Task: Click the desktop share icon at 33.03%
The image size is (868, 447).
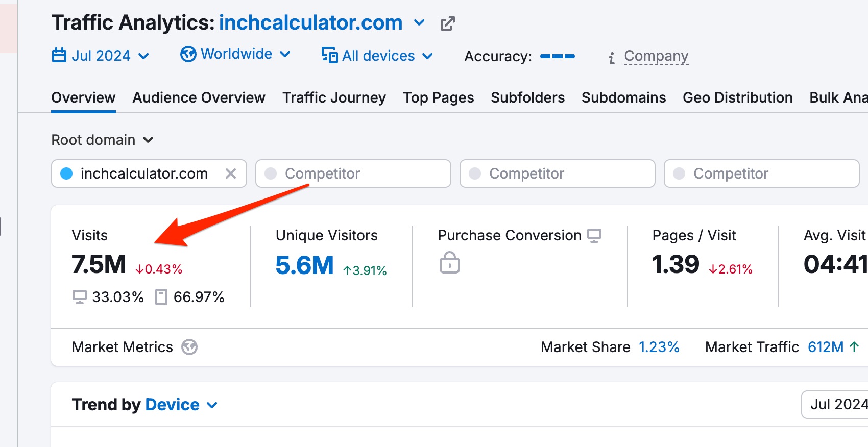Action: pyautogui.click(x=80, y=297)
